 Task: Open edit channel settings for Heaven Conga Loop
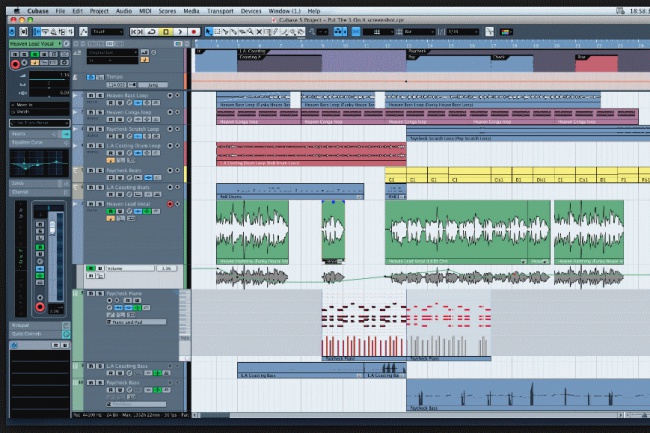[129, 119]
